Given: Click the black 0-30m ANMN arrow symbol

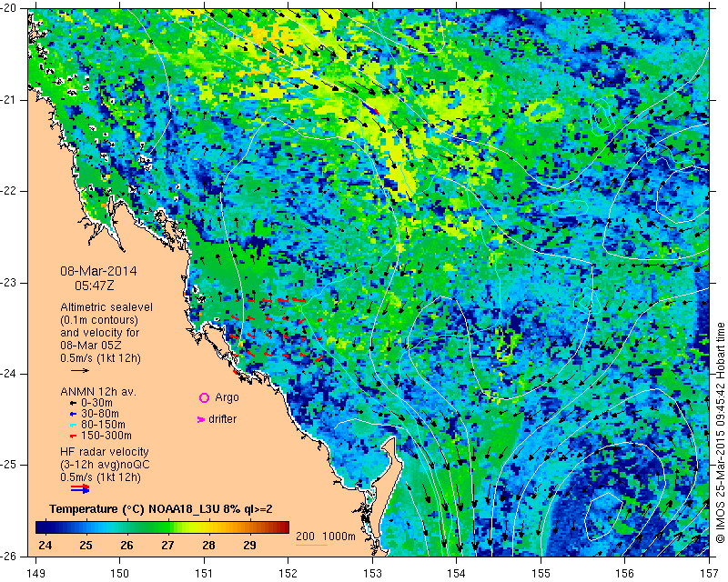Looking at the screenshot, I should tap(73, 403).
